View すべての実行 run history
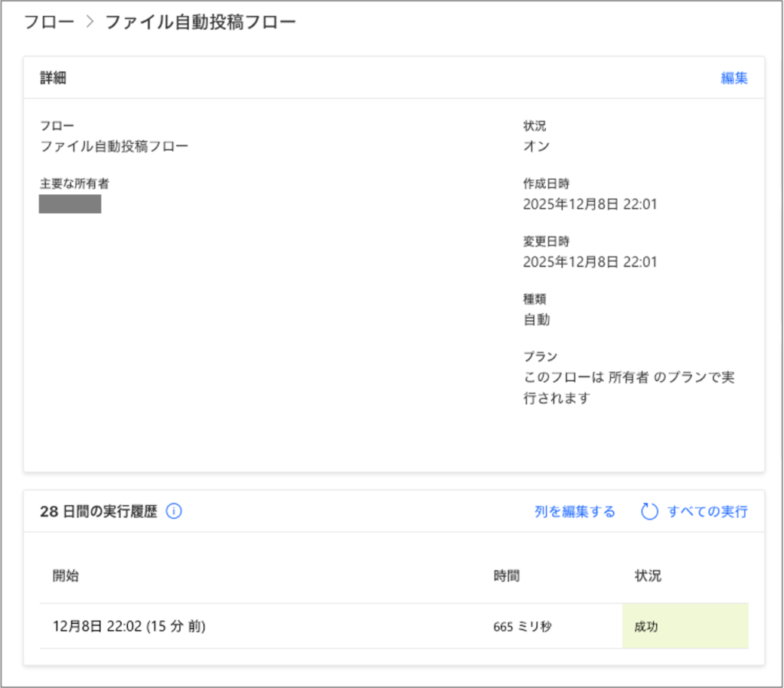This screenshot has height=688, width=784. click(707, 512)
